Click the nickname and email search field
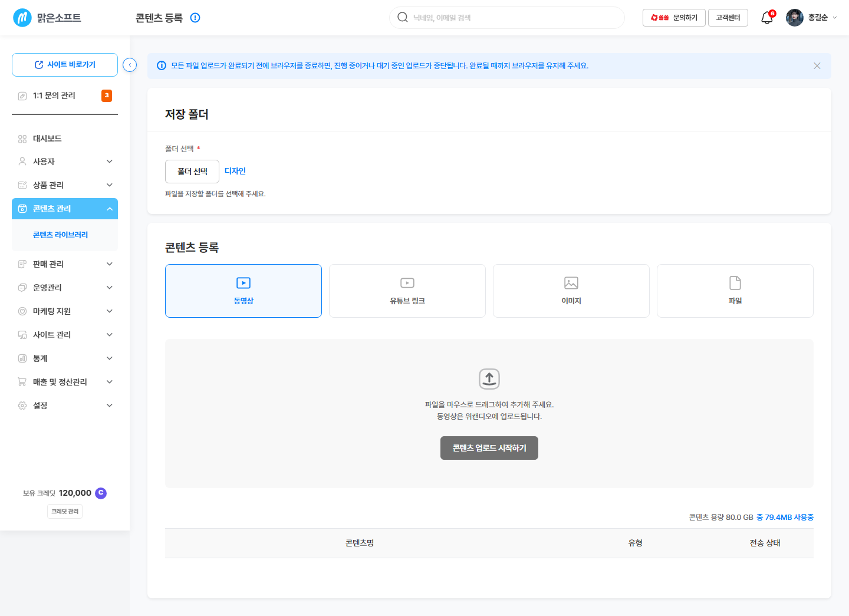849x616 pixels. pyautogui.click(x=507, y=18)
